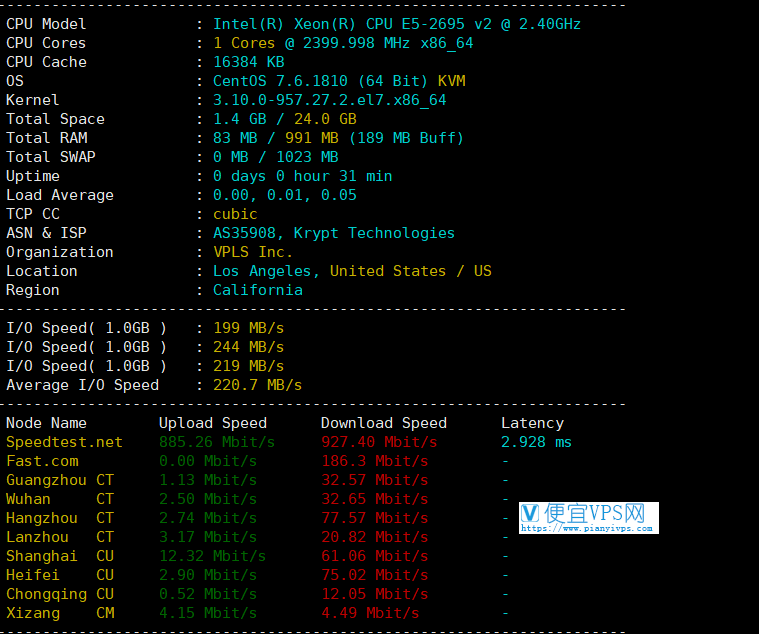The width and height of the screenshot is (759, 634).
Task: Click the Average I/O Speed value
Action: [x=258, y=385]
